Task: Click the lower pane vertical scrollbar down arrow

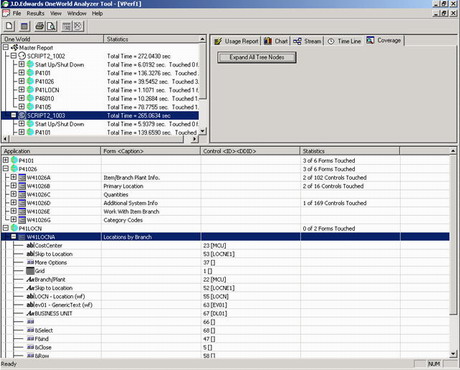Action: coord(453,354)
